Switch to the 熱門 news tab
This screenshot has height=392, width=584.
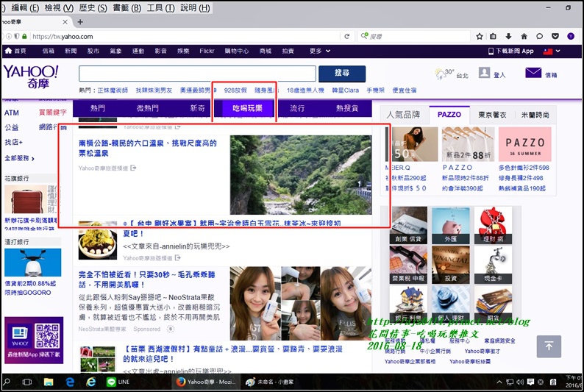coord(98,108)
